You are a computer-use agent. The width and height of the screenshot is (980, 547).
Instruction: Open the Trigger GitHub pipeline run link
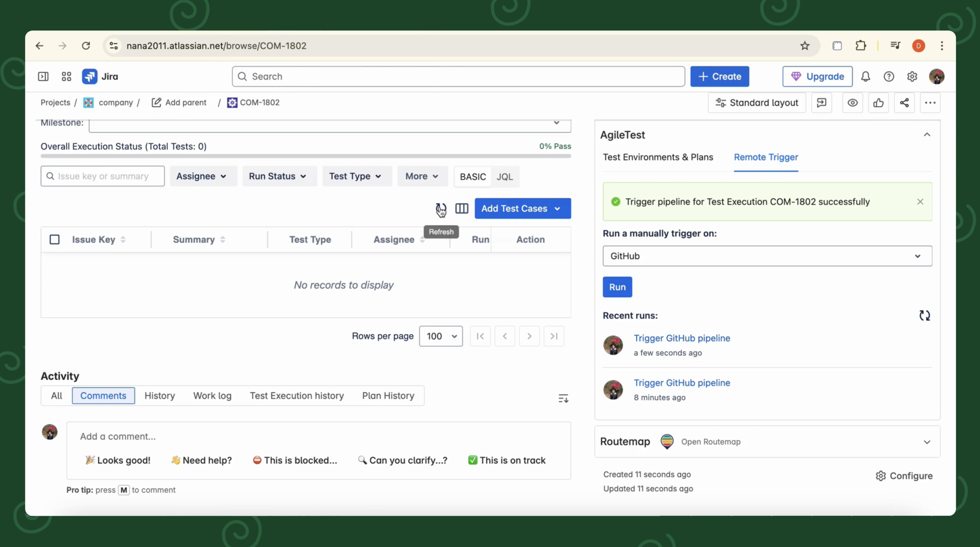682,338
